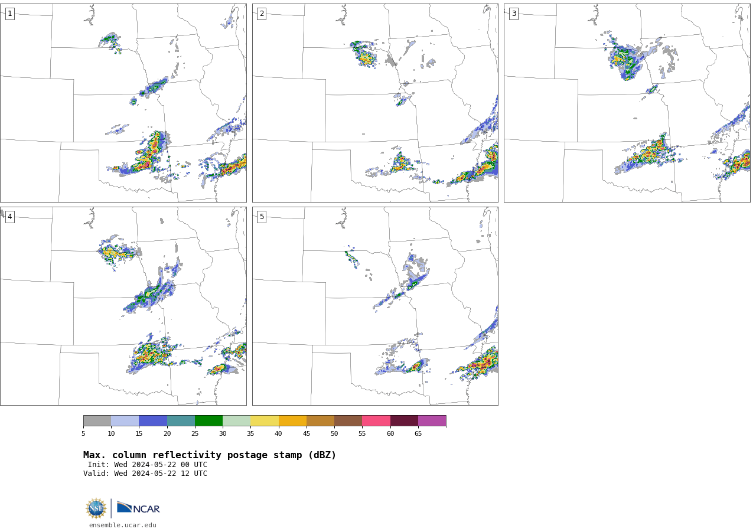Click the orange 40-45 dBZ swatch
The width and height of the screenshot is (756, 532).
[292, 420]
